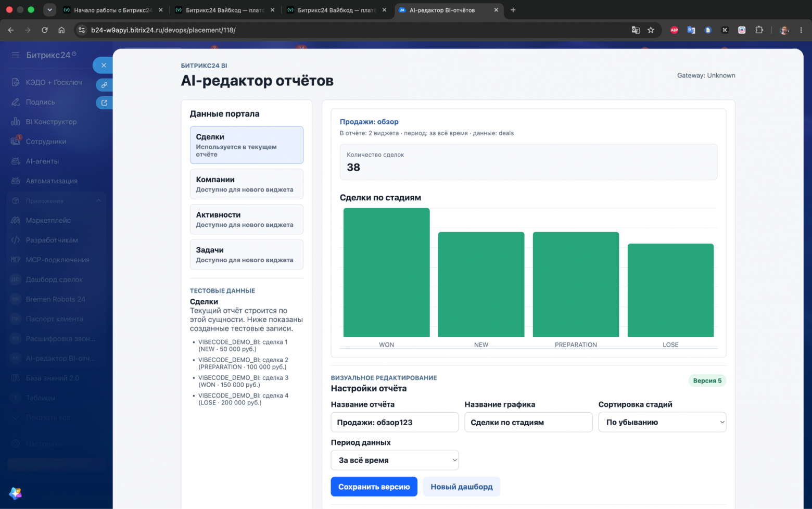
Task: Copy the panel link with the chain icon
Action: [104, 85]
